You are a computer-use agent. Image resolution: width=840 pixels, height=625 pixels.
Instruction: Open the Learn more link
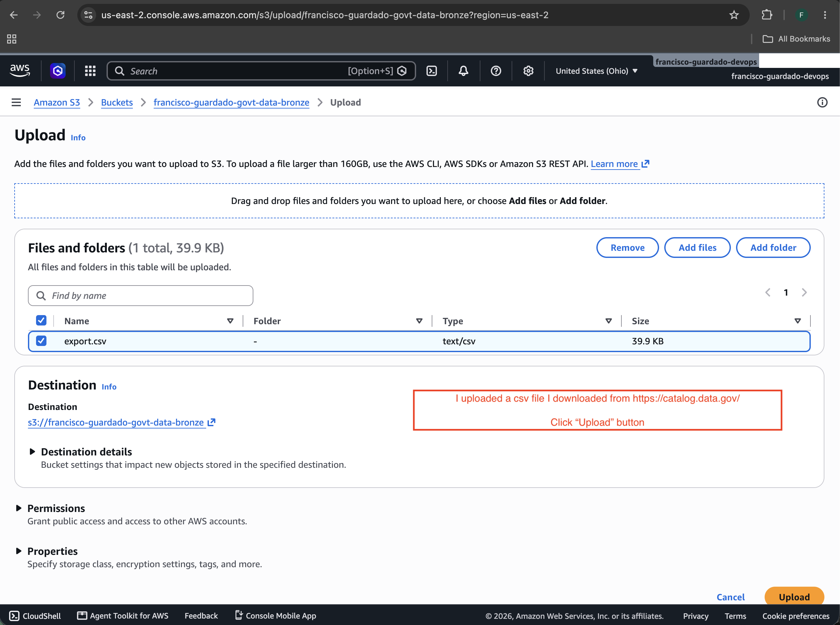[x=620, y=164]
